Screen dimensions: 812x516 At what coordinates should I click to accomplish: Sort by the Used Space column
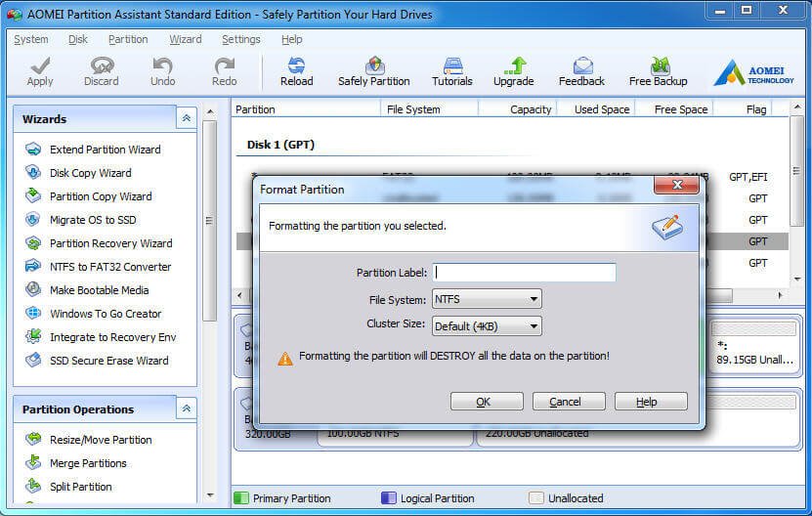(597, 109)
